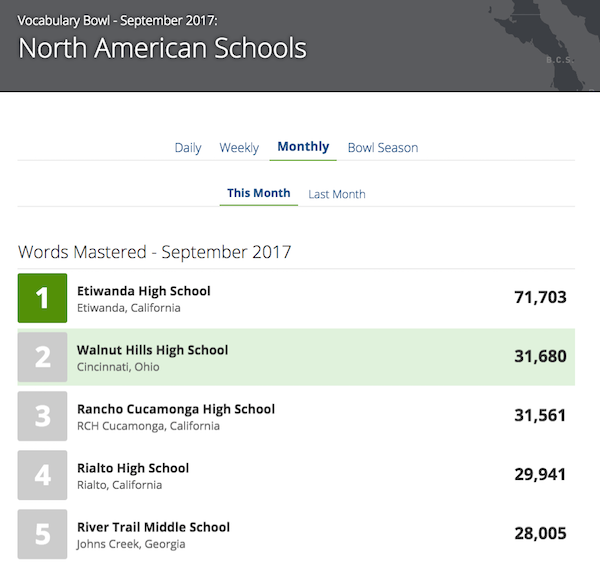Open River Trail Middle School link
This screenshot has height=565, width=600.
pos(153,527)
